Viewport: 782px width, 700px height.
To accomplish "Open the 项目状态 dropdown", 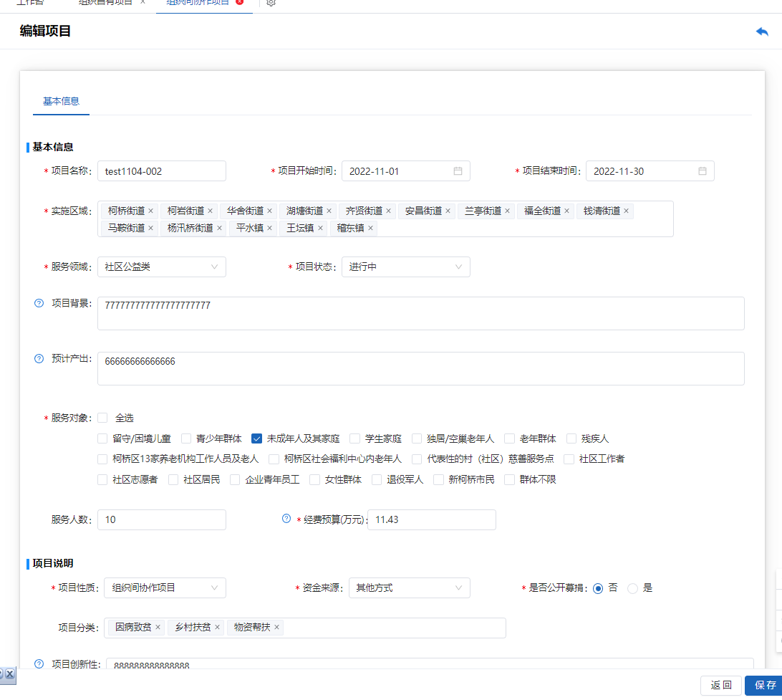I will [x=405, y=267].
